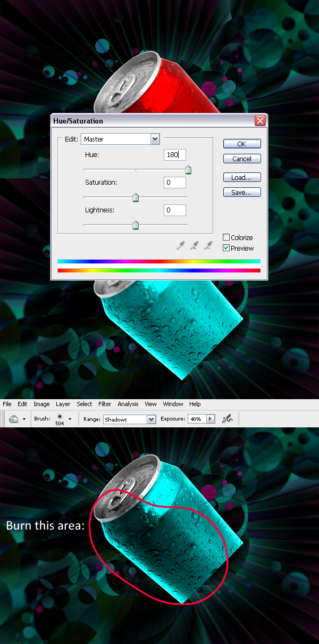
Task: Click the upper color spectrum bar
Action: (x=159, y=261)
